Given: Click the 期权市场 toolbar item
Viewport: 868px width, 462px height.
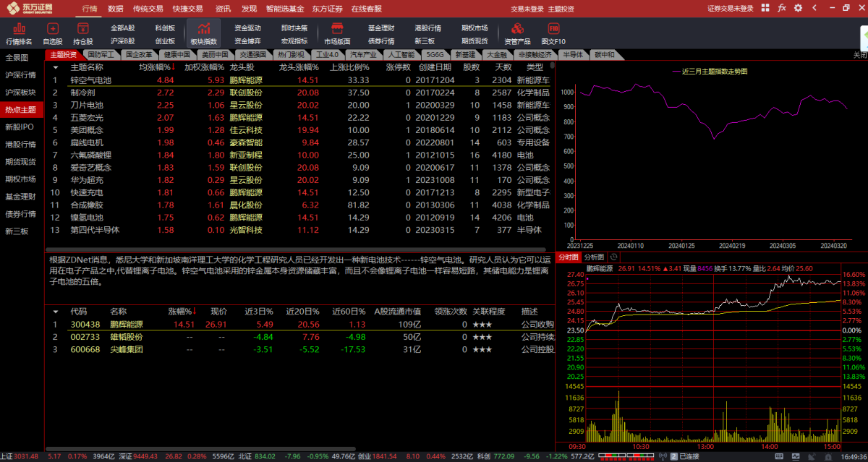Looking at the screenshot, I should pos(475,27).
